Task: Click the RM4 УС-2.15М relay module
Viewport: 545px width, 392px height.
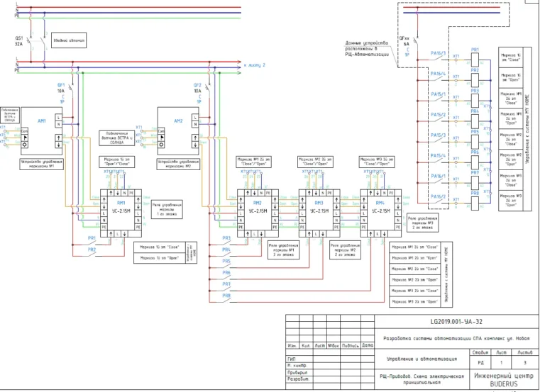Action: coord(381,213)
